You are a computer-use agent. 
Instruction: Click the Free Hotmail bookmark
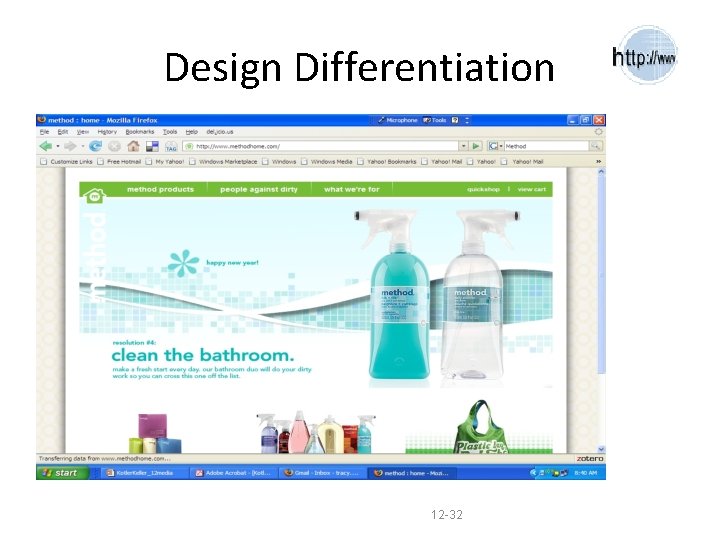click(x=119, y=162)
